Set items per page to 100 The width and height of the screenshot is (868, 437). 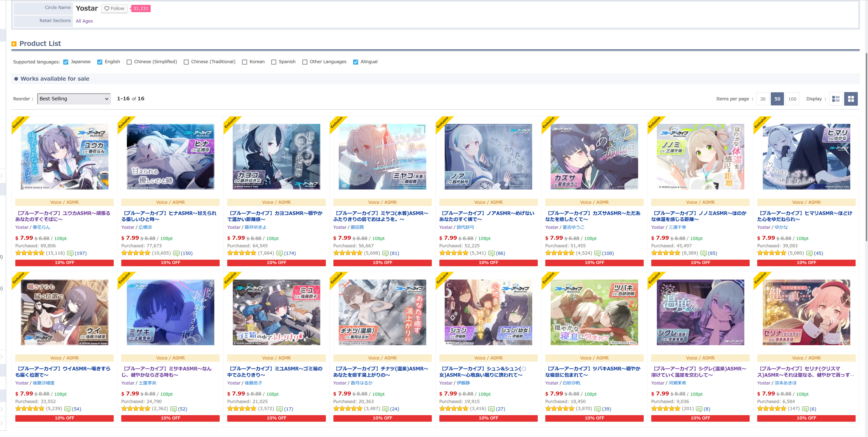(792, 99)
